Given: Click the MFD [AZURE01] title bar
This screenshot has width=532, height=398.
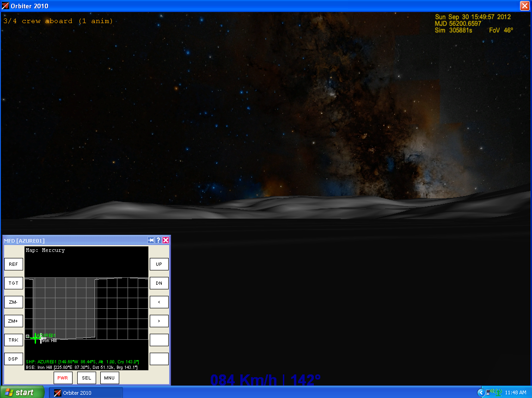Looking at the screenshot, I should (x=74, y=240).
